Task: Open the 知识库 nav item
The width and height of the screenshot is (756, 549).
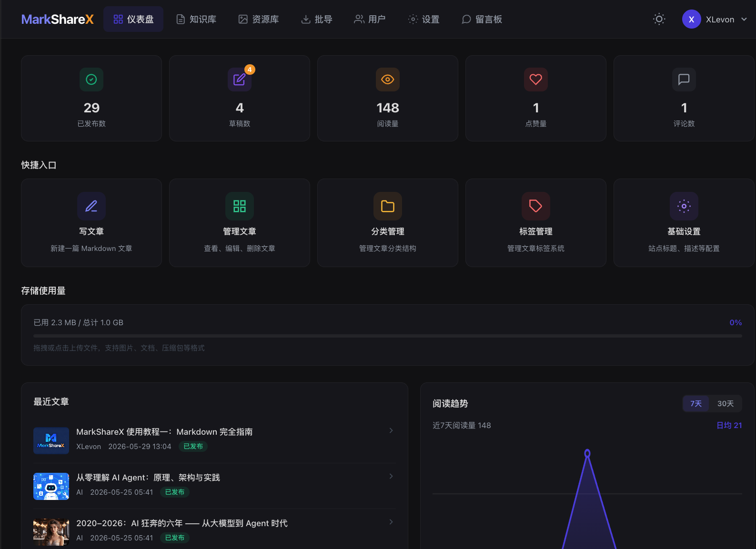Action: point(196,19)
